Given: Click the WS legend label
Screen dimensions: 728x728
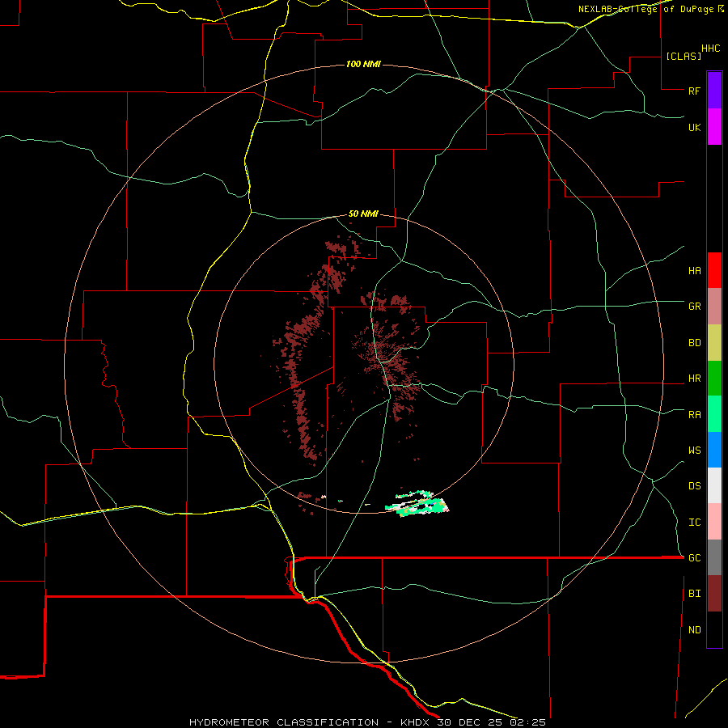Looking at the screenshot, I should pyautogui.click(x=695, y=451).
